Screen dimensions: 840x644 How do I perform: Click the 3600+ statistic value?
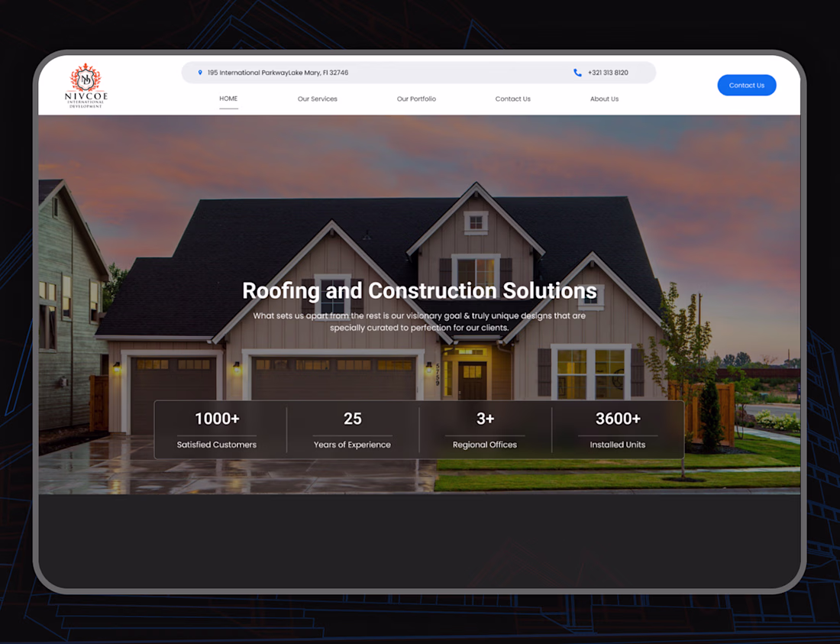[x=618, y=419]
